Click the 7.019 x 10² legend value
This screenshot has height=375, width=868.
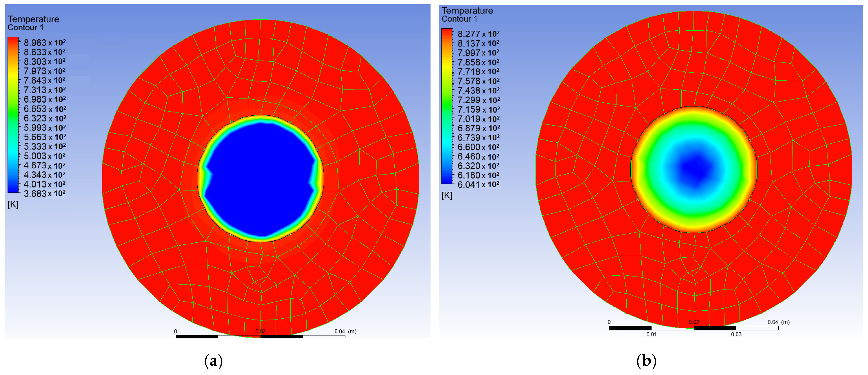(478, 119)
